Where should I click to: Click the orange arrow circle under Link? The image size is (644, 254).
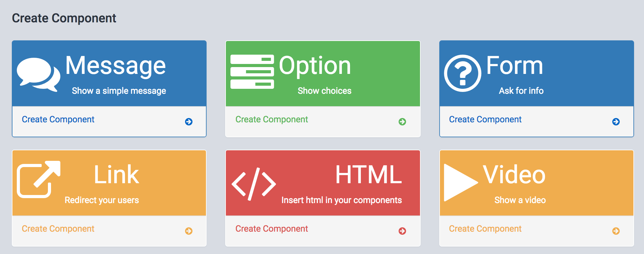(189, 231)
